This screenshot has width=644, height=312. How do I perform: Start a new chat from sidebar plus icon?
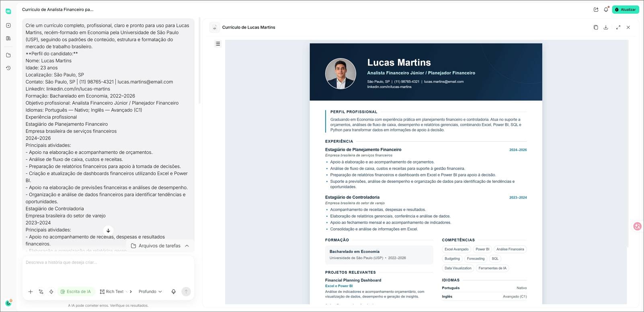[x=8, y=25]
